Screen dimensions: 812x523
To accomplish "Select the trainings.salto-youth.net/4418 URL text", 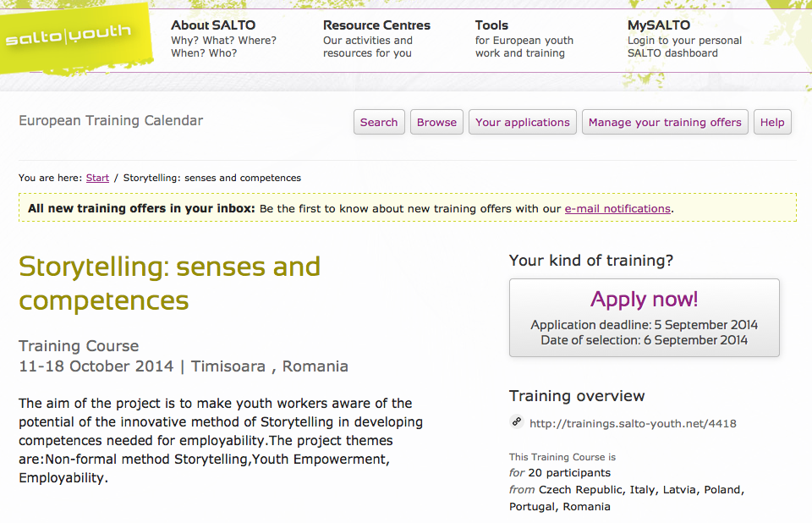I will pyautogui.click(x=633, y=423).
